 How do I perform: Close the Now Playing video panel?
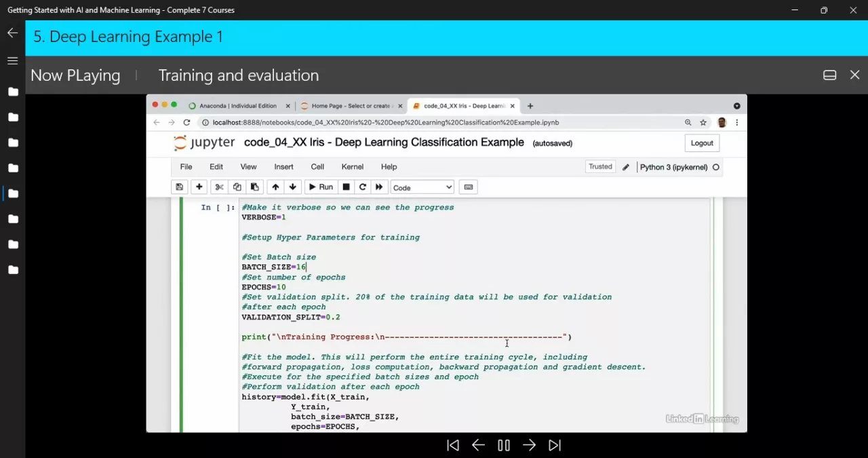[x=854, y=75]
